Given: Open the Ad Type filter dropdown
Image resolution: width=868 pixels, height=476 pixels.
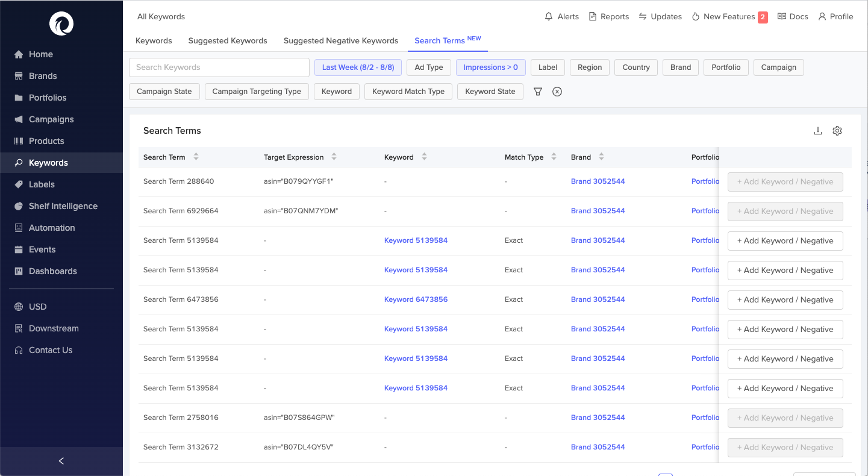Looking at the screenshot, I should coord(429,67).
